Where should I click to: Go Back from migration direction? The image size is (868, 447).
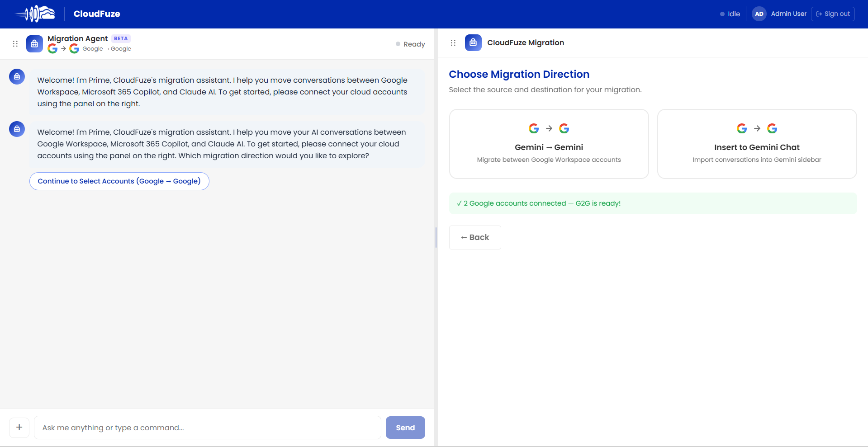[x=475, y=237]
